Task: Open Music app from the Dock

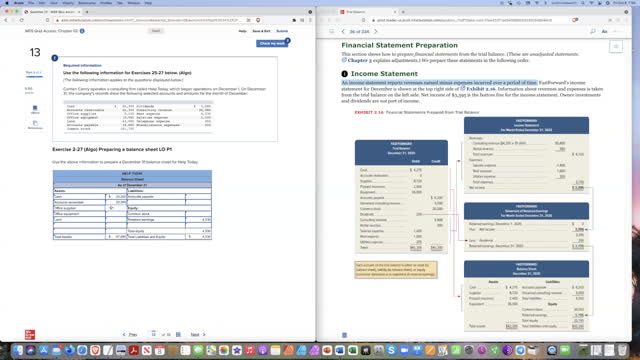Action: click(x=250, y=350)
